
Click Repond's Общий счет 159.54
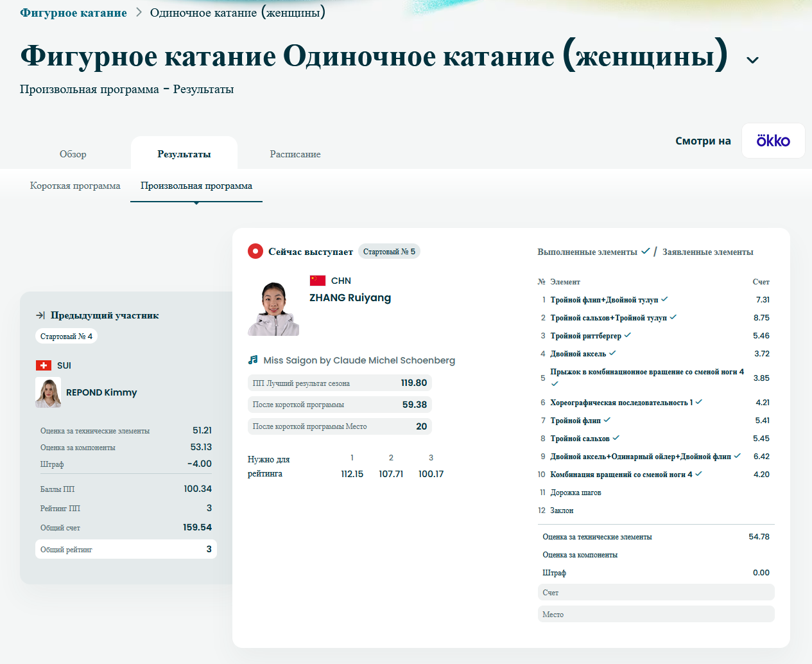click(197, 527)
